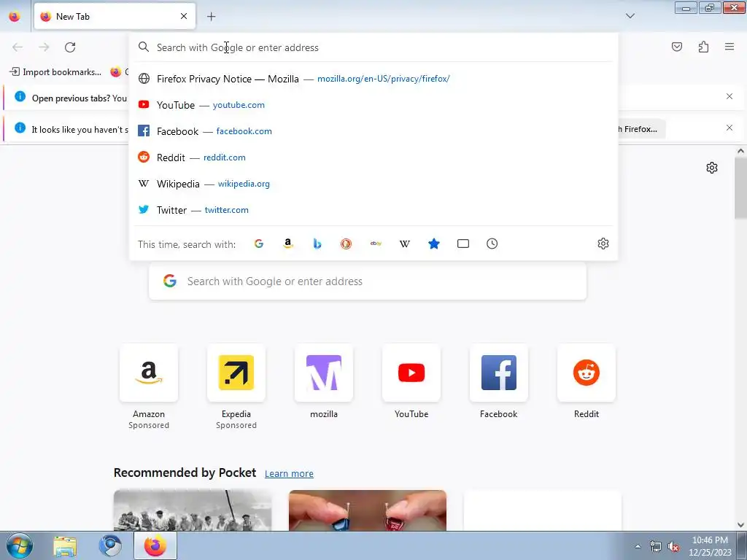
Task: Click scrollbar down arrow
Action: (740, 525)
